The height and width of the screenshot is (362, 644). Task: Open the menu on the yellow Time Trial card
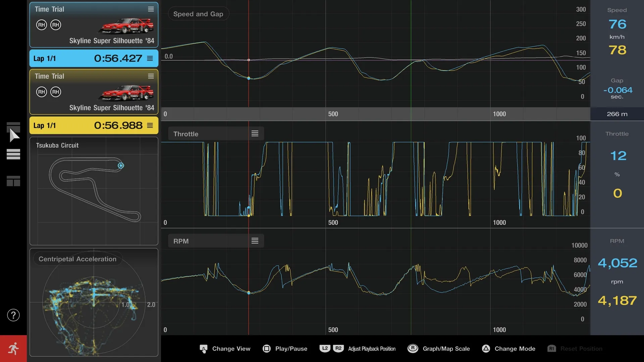tap(151, 76)
